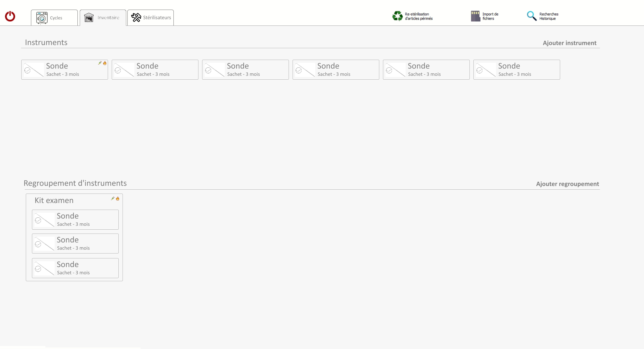Click the Kit examen group title
Image resolution: width=644 pixels, height=349 pixels.
tap(54, 200)
